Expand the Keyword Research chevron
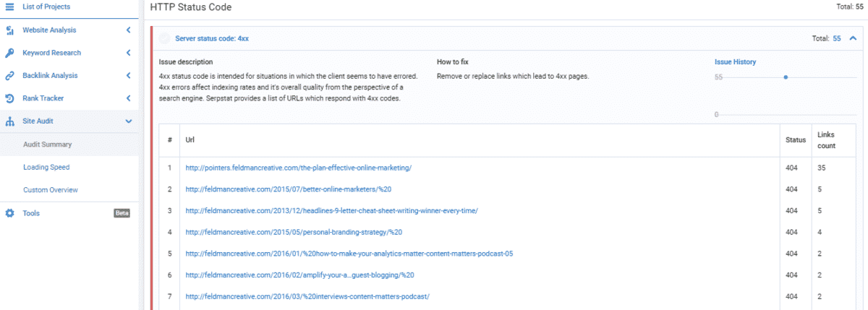868x310 pixels. [128, 53]
